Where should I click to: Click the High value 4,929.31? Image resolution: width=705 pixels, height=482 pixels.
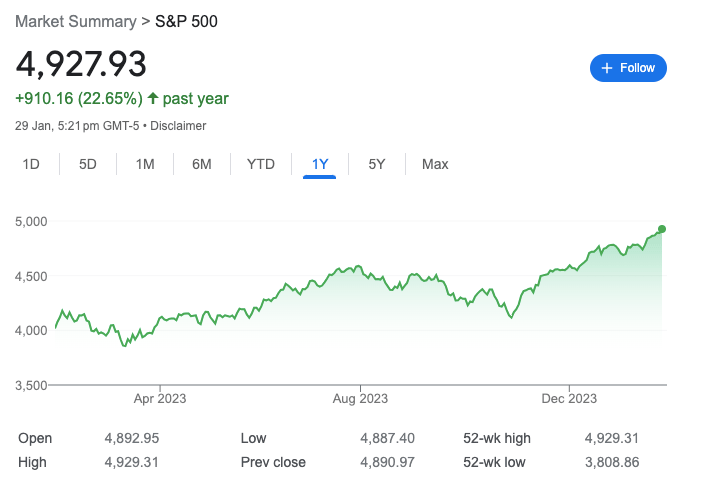point(132,462)
